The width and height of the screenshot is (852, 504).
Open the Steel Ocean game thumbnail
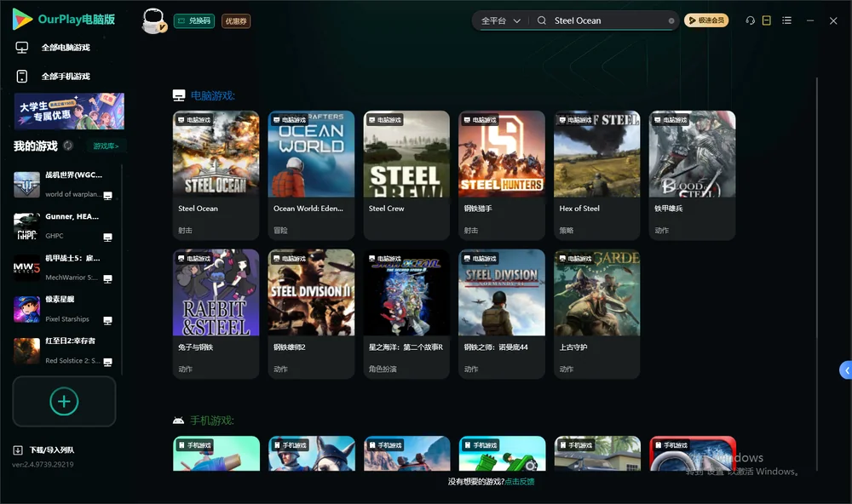[x=216, y=154]
